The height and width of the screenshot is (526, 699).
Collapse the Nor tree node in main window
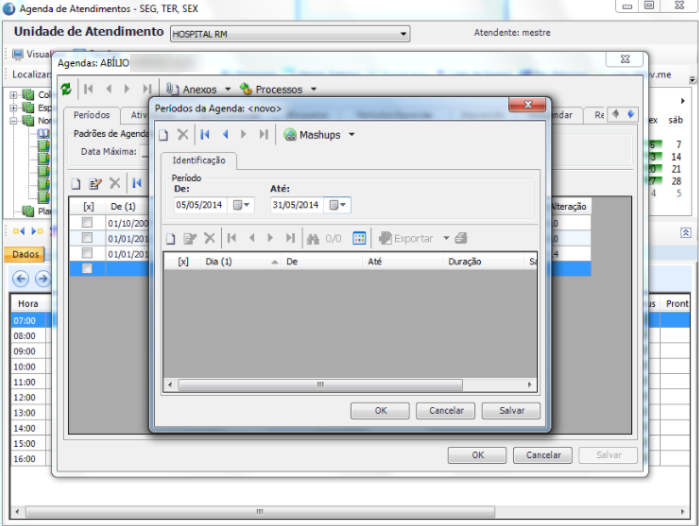click(x=13, y=120)
